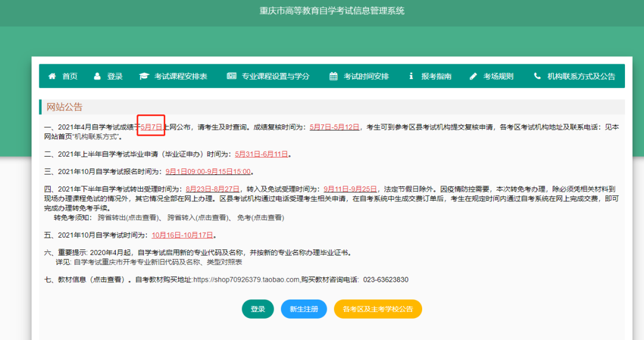
Task: Click the 5月7日-5月12日 review date link
Action: pos(335,127)
